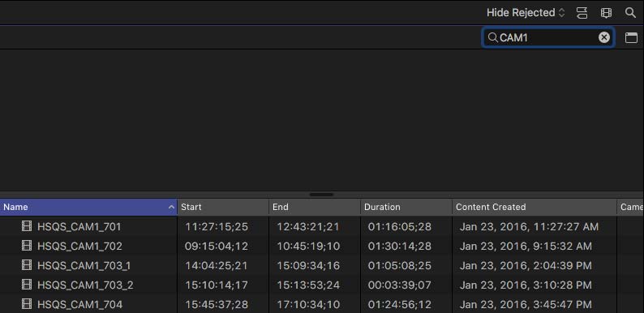Screen dimensions: 644x313
Task: Click start timecode 09:15:04;12
Action: point(217,246)
